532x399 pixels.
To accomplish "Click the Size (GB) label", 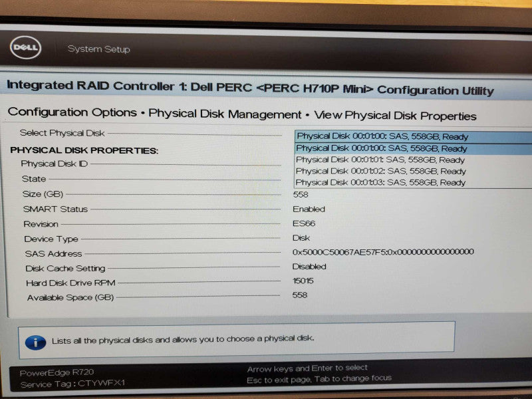I will pos(43,194).
